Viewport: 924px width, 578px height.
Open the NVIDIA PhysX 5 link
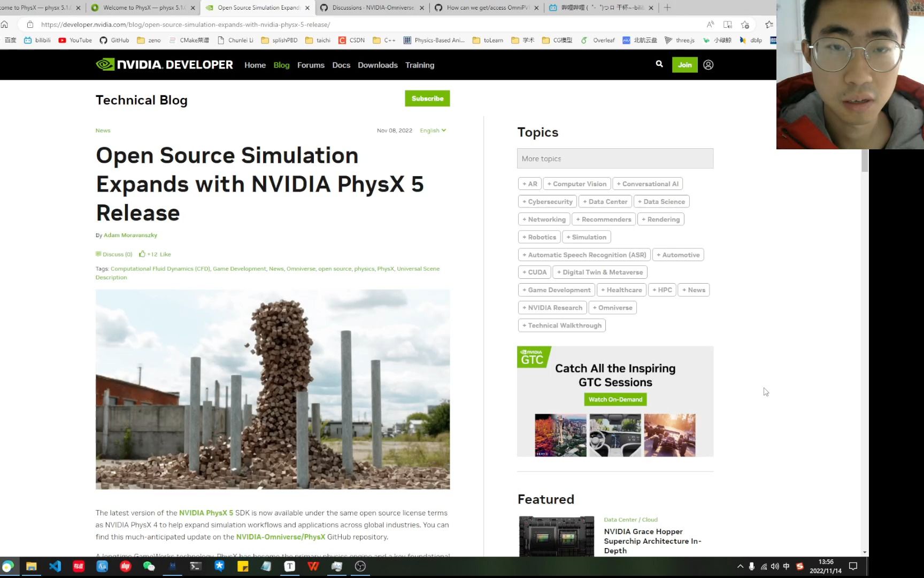(206, 513)
